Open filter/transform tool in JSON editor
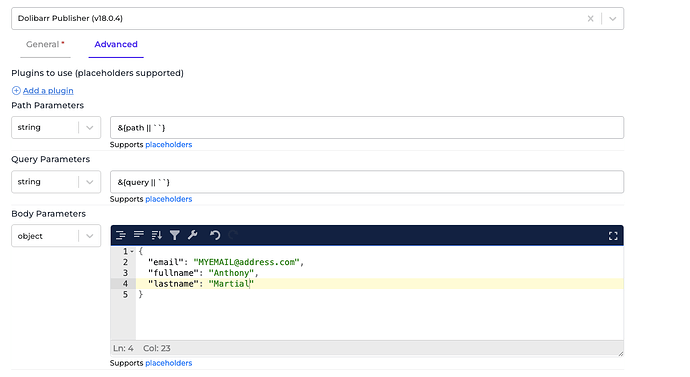Viewport: 690px width, 377px height. tap(175, 235)
